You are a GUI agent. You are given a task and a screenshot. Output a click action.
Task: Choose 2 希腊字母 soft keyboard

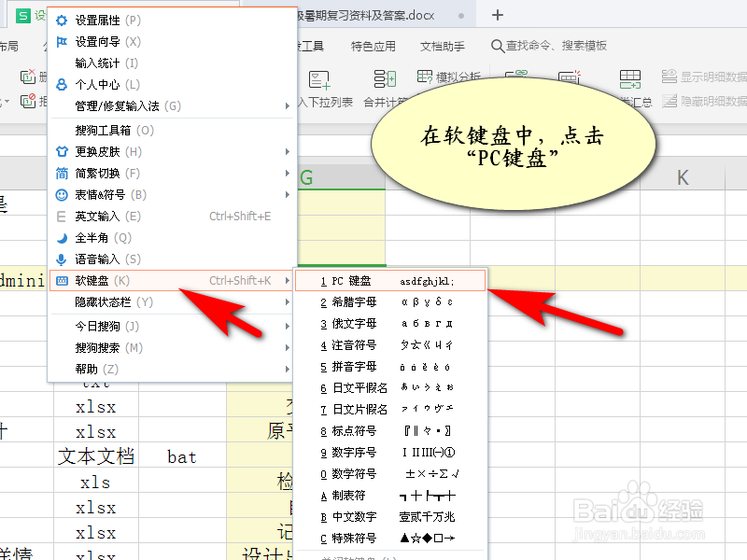tap(390, 302)
